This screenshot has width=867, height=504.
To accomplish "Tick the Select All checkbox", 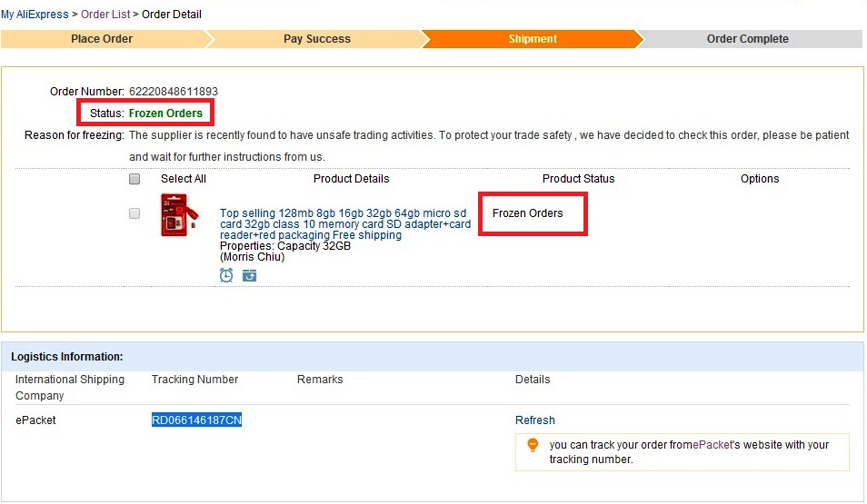I will [135, 179].
